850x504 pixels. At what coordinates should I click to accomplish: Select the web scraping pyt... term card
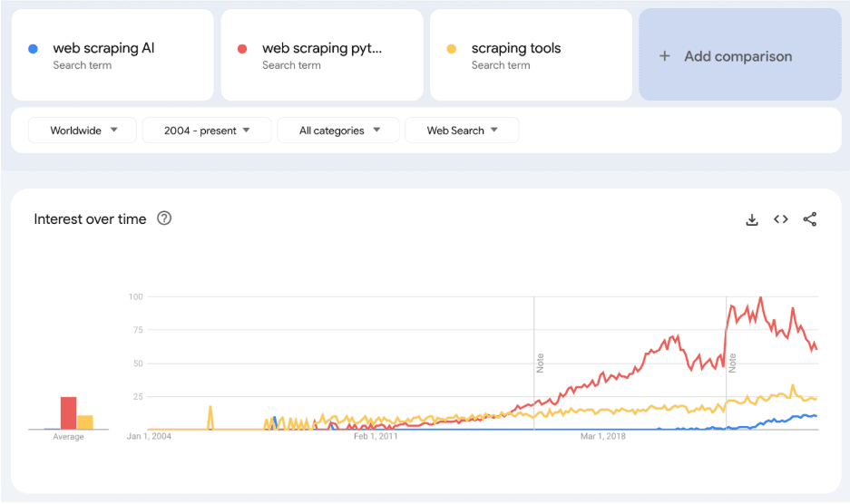[x=321, y=55]
